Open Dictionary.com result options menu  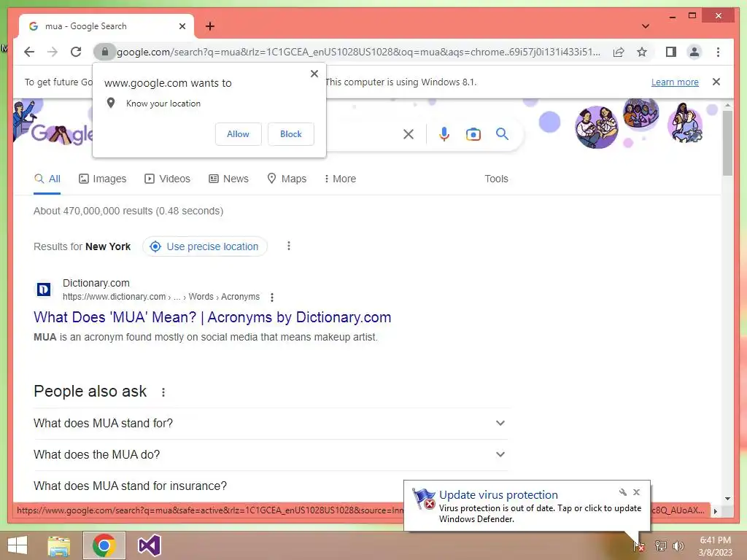pyautogui.click(x=272, y=297)
